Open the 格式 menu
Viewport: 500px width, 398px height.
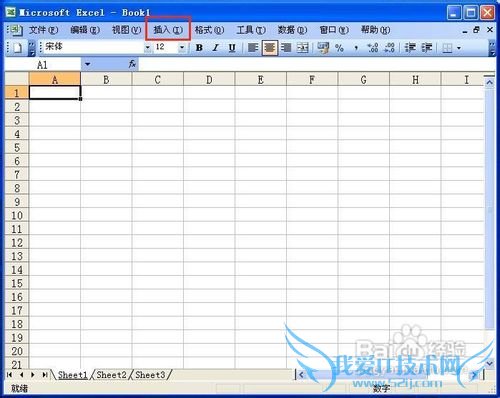coord(209,30)
